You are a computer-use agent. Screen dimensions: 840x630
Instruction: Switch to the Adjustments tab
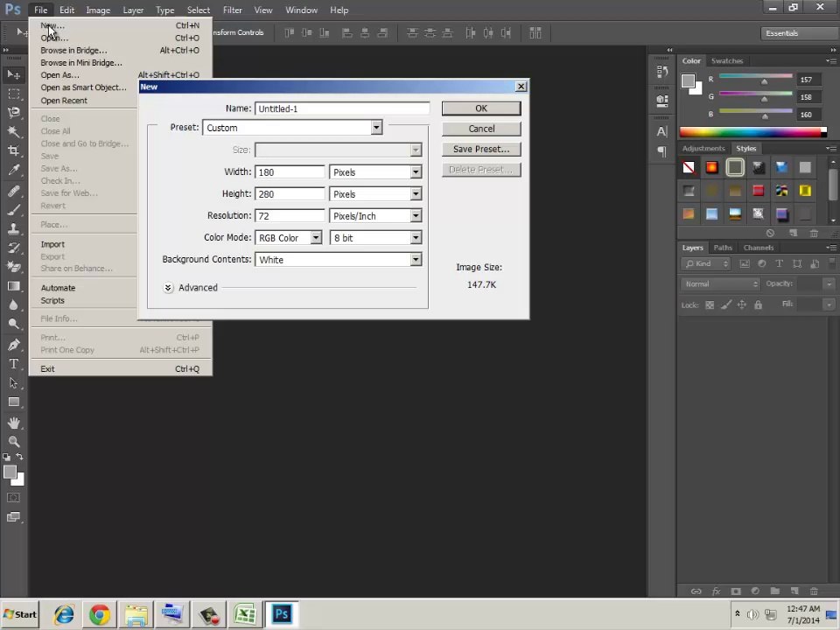(x=703, y=149)
